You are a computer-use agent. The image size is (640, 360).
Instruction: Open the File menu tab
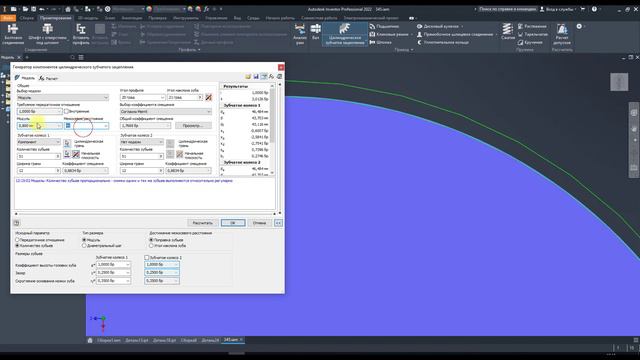(8, 18)
